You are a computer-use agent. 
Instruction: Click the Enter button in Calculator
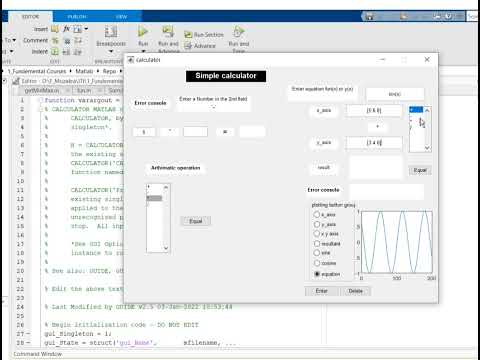point(322,291)
